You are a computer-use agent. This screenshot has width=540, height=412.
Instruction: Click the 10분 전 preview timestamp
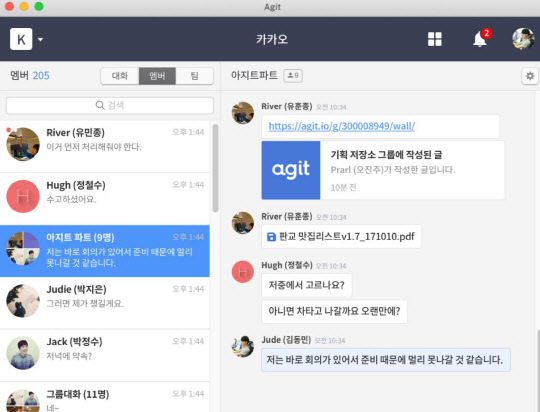point(343,188)
